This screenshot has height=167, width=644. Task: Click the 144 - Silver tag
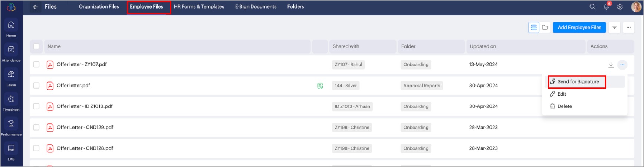coord(346,86)
